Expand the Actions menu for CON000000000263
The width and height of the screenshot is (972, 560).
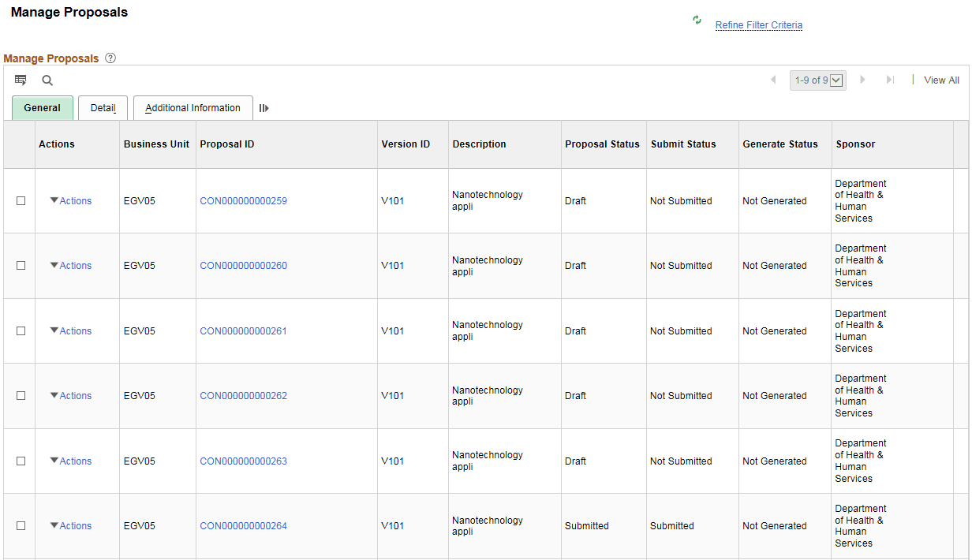(x=69, y=461)
